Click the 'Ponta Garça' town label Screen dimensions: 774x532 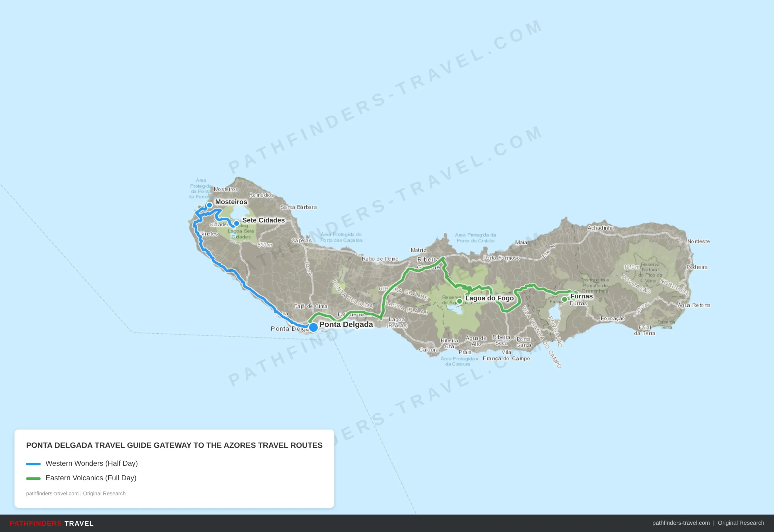pos(524,342)
